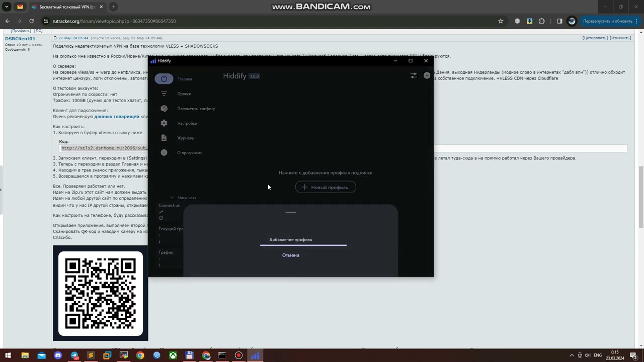Open Прокси section icon in Hiddify

point(164,94)
